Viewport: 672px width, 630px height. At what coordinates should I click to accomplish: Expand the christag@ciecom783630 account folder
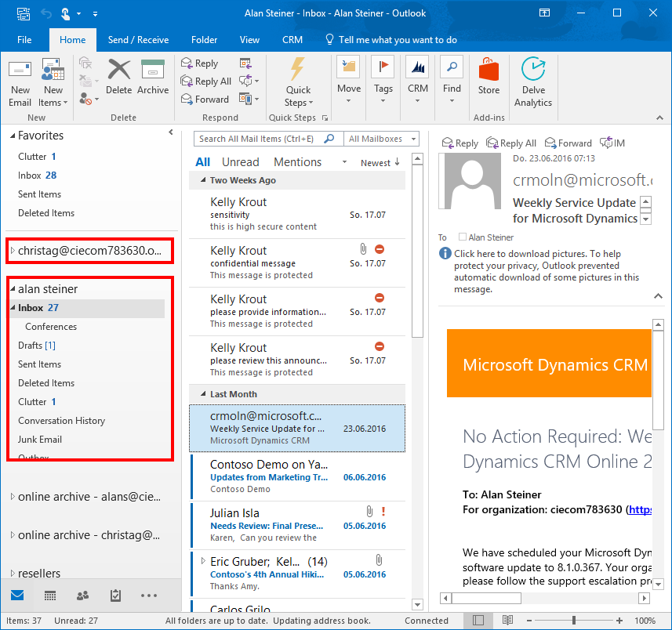[13, 251]
